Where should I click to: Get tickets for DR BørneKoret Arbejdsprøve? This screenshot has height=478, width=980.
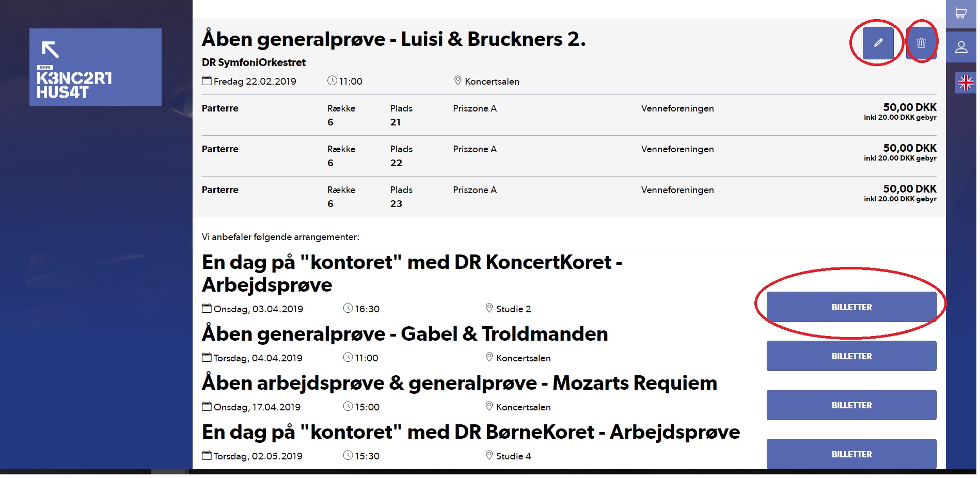tap(851, 454)
